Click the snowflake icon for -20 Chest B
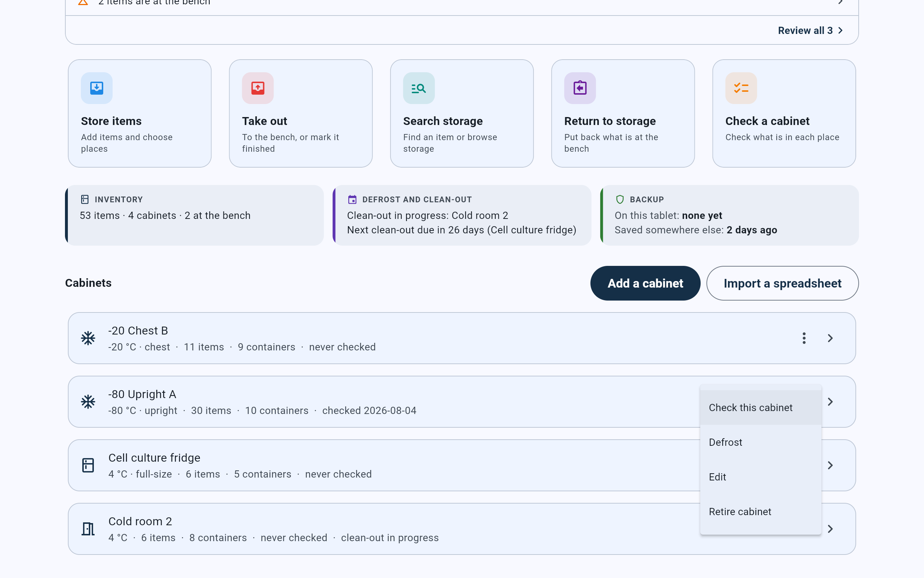 [88, 338]
